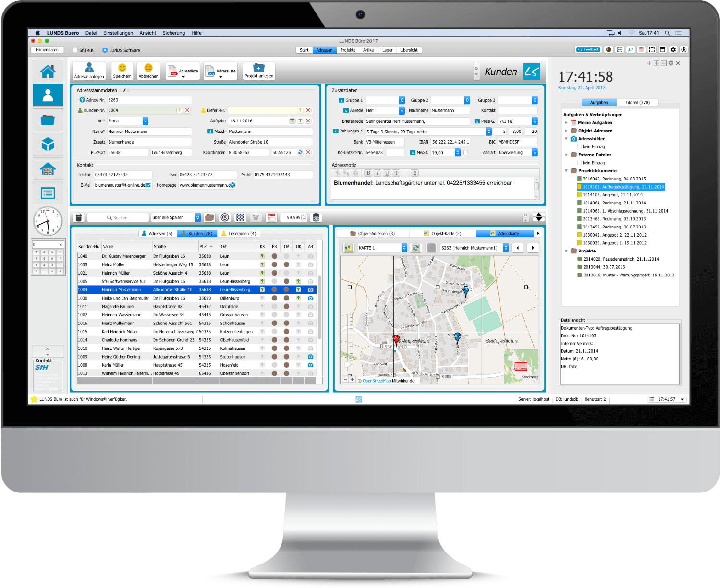Select 1014102, Angebot, 21.11.2014 document
Image resolution: width=720 pixels, height=588 pixels.
(x=612, y=195)
